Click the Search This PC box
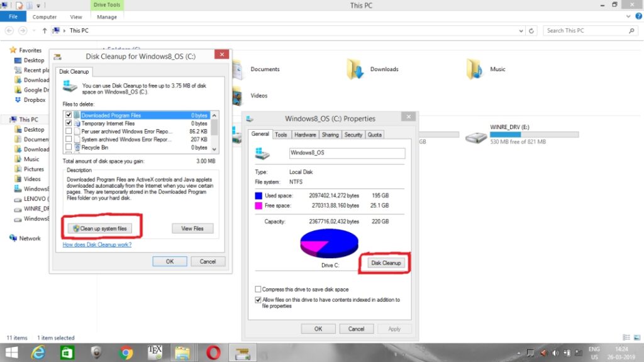Image resolution: width=644 pixels, height=362 pixels. (x=591, y=31)
